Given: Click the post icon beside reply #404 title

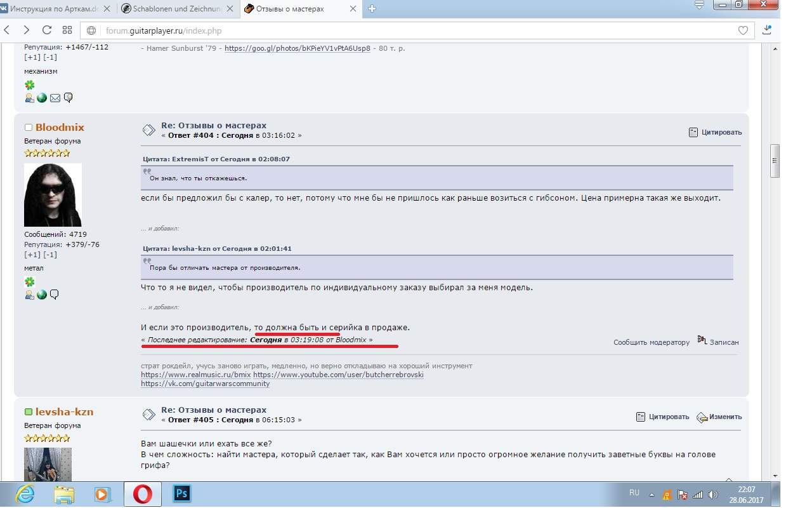Looking at the screenshot, I should click(x=148, y=130).
